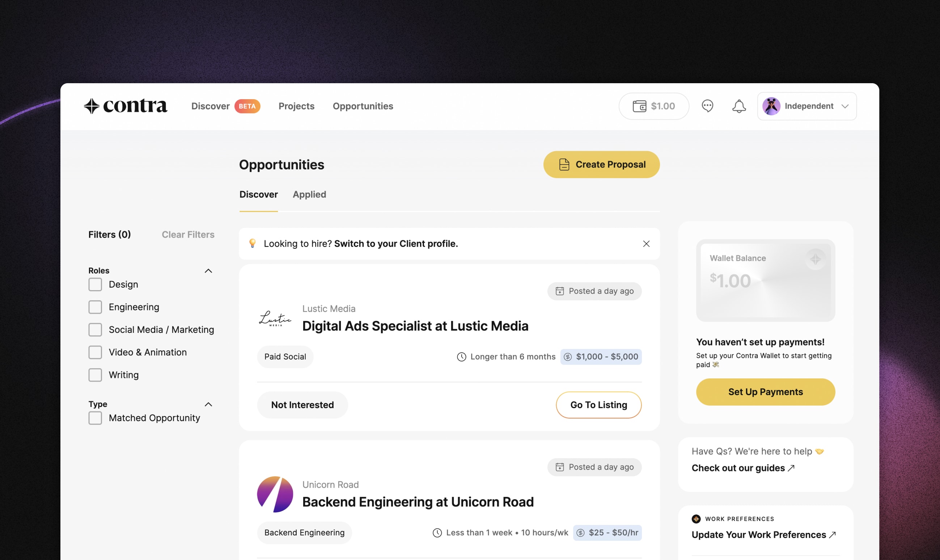This screenshot has height=560, width=940.
Task: Click the Unicorn Road company name
Action: [330, 484]
